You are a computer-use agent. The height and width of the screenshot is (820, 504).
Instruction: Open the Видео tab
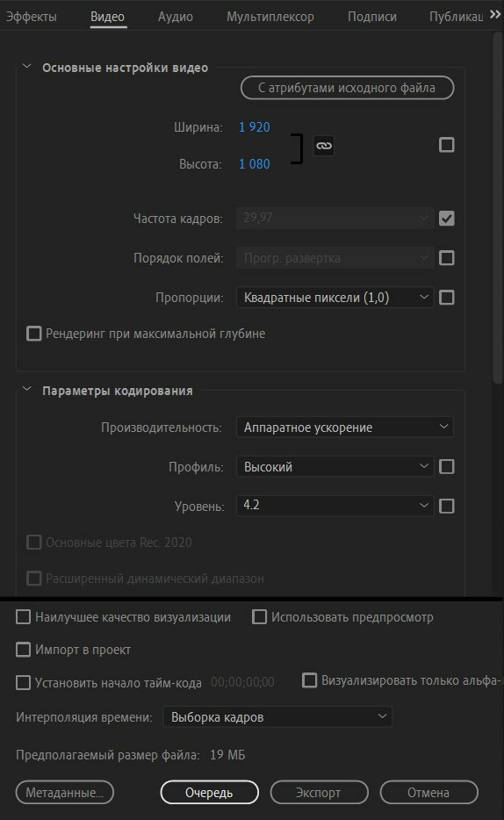pos(108,17)
